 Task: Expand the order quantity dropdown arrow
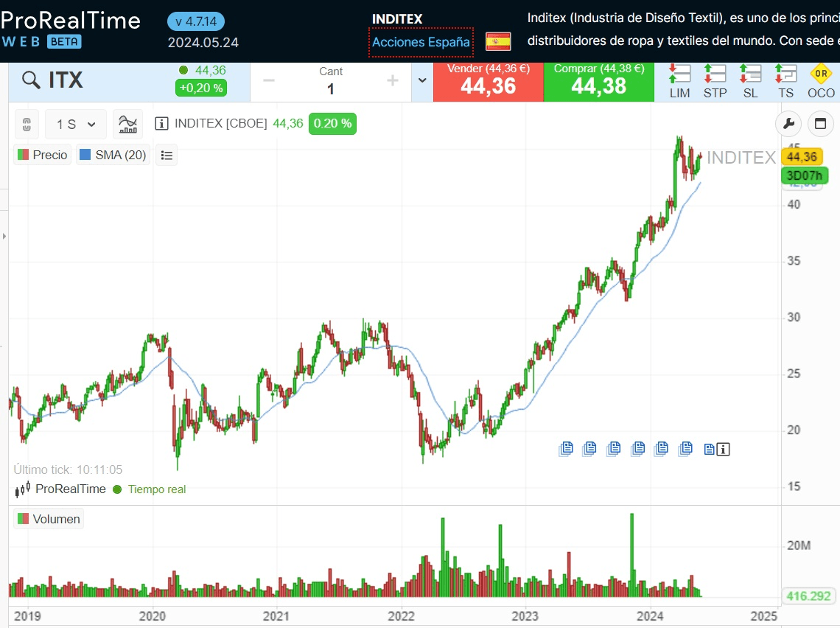coord(422,80)
